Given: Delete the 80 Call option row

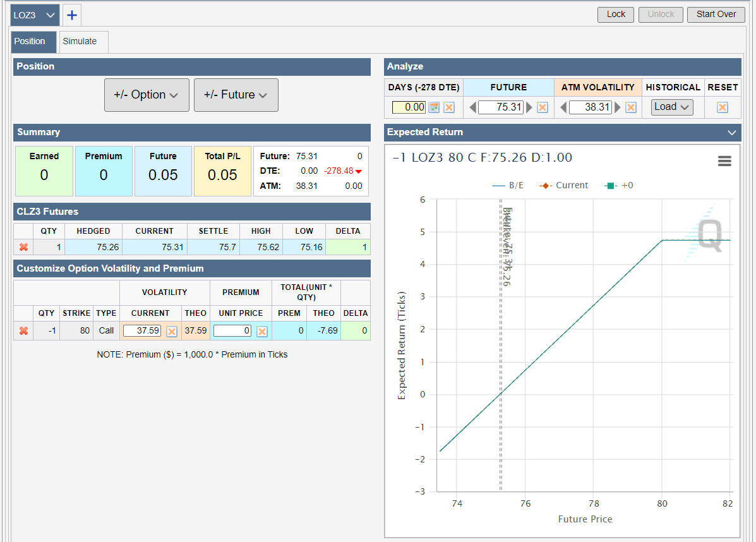Looking at the screenshot, I should [24, 331].
